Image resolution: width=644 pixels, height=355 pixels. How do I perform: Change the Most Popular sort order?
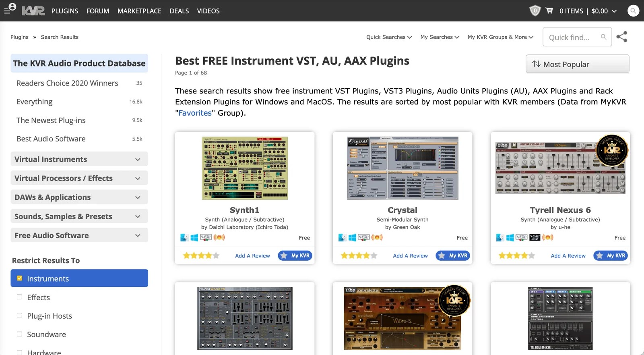[577, 64]
